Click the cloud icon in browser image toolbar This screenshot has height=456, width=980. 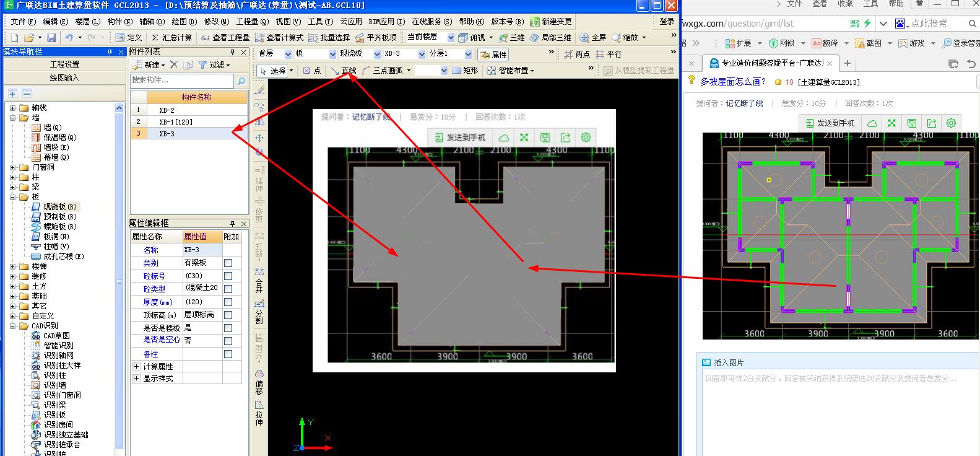(872, 123)
